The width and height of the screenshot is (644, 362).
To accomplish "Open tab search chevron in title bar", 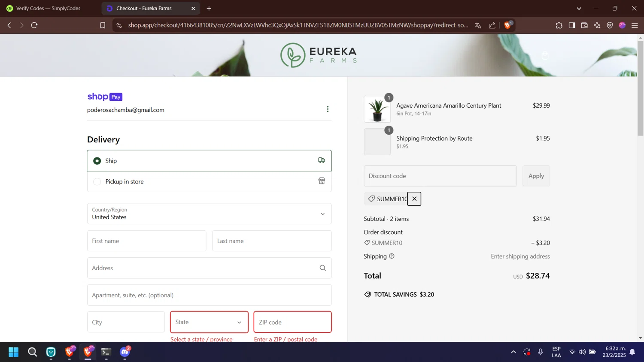I will tap(579, 8).
